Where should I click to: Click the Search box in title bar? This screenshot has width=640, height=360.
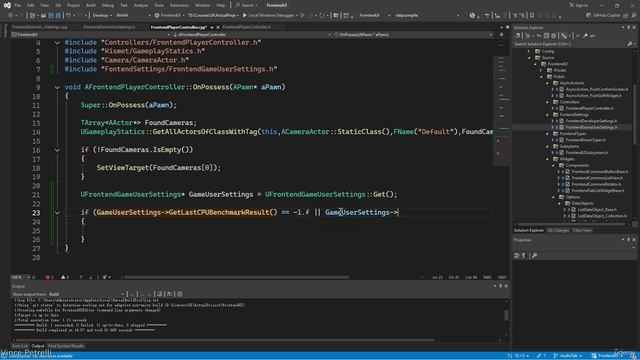[x=247, y=5]
